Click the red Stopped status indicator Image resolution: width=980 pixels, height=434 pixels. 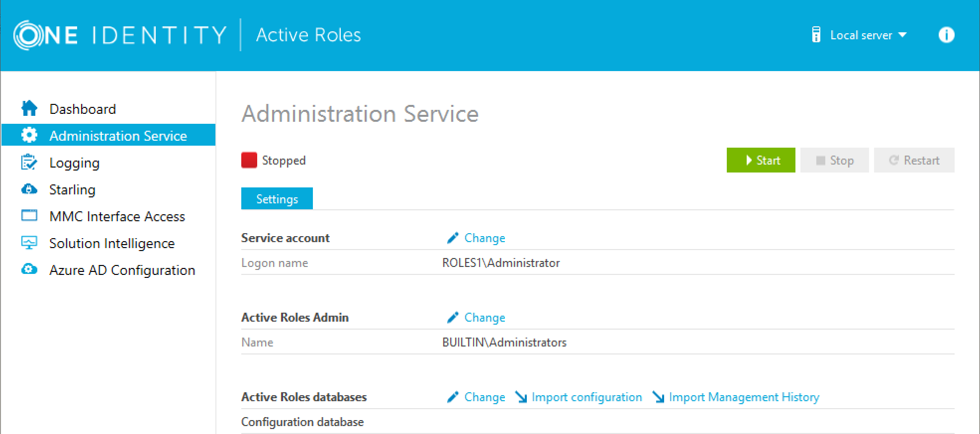click(x=249, y=160)
